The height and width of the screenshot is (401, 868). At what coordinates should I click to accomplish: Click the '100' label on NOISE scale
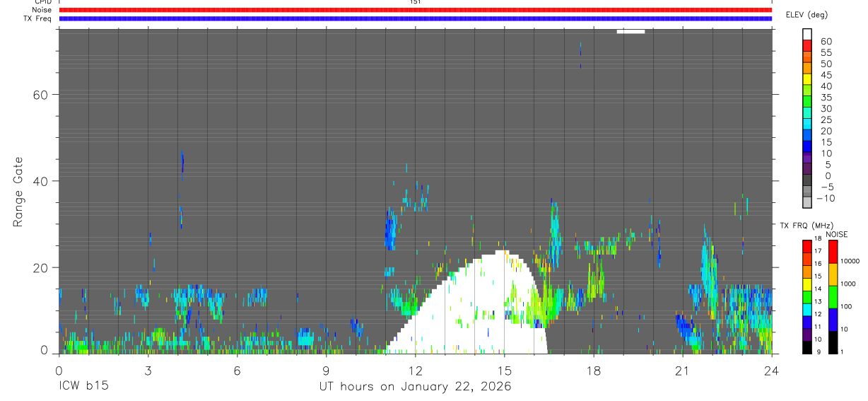(847, 306)
